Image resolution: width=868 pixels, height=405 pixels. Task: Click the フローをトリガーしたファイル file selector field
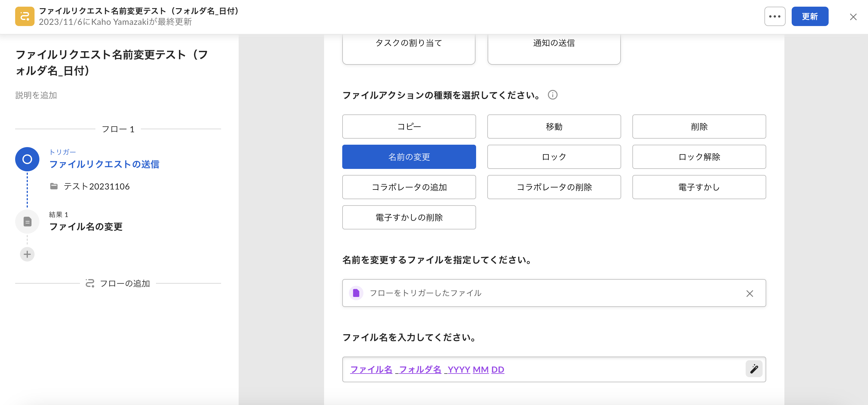click(x=554, y=293)
